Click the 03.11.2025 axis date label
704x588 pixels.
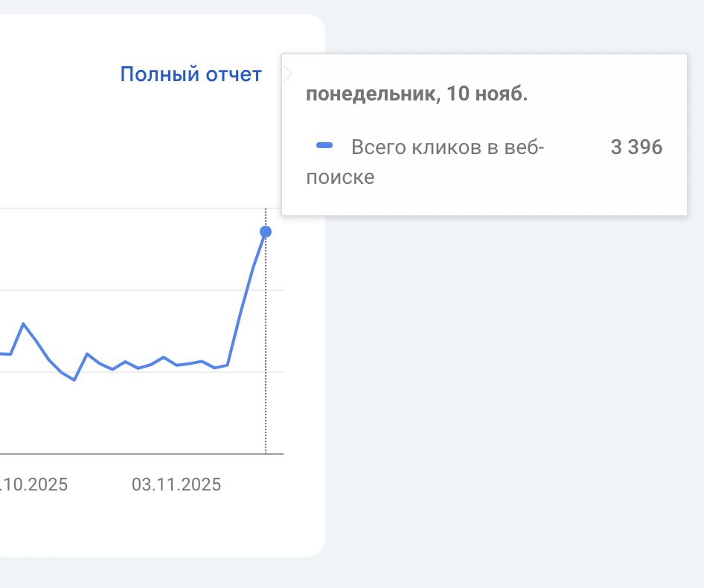[176, 485]
